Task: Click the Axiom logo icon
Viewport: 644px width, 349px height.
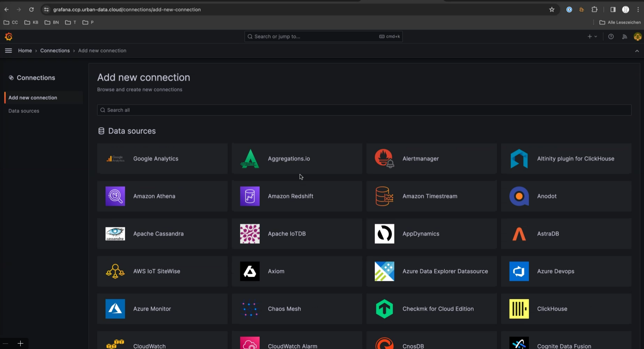Action: coord(250,271)
